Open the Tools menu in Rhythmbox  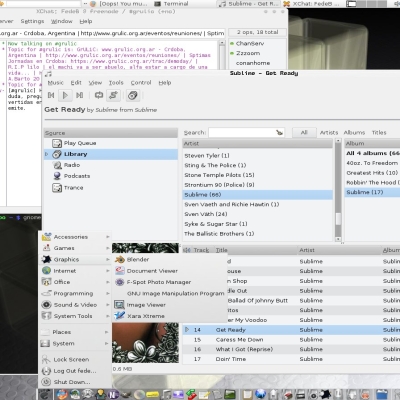[x=116, y=83]
